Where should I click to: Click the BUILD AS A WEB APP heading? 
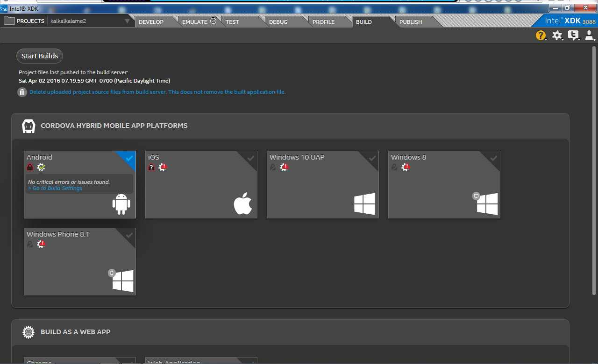[x=75, y=332]
